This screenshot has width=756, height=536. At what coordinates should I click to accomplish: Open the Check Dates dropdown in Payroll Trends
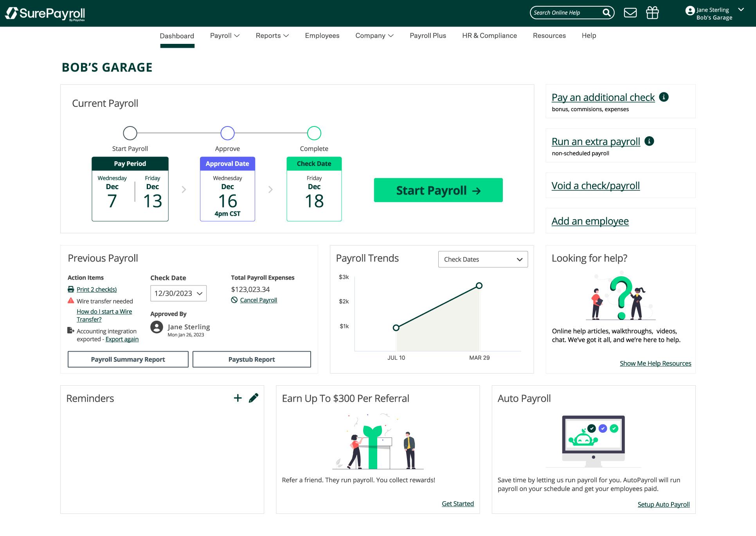click(x=483, y=259)
